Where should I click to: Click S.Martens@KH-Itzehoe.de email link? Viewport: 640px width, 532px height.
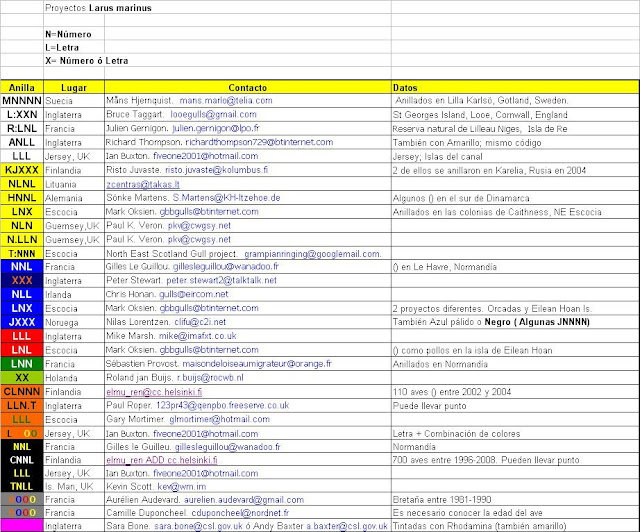click(x=226, y=198)
